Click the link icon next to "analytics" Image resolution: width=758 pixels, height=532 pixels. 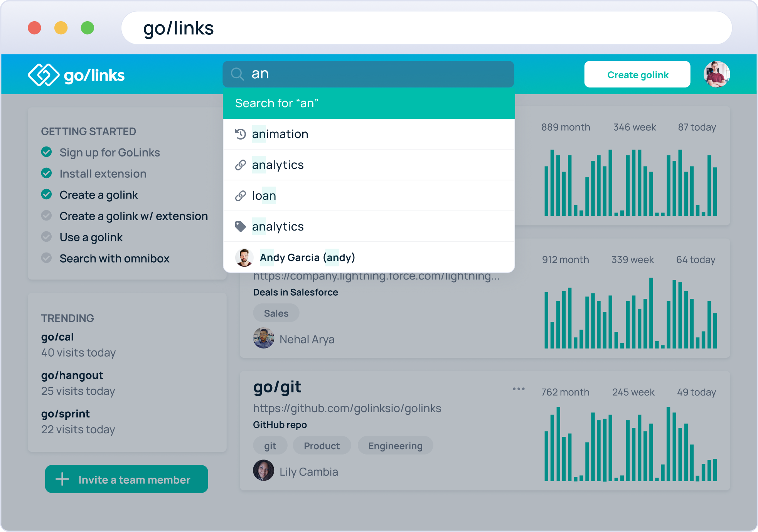coord(240,165)
